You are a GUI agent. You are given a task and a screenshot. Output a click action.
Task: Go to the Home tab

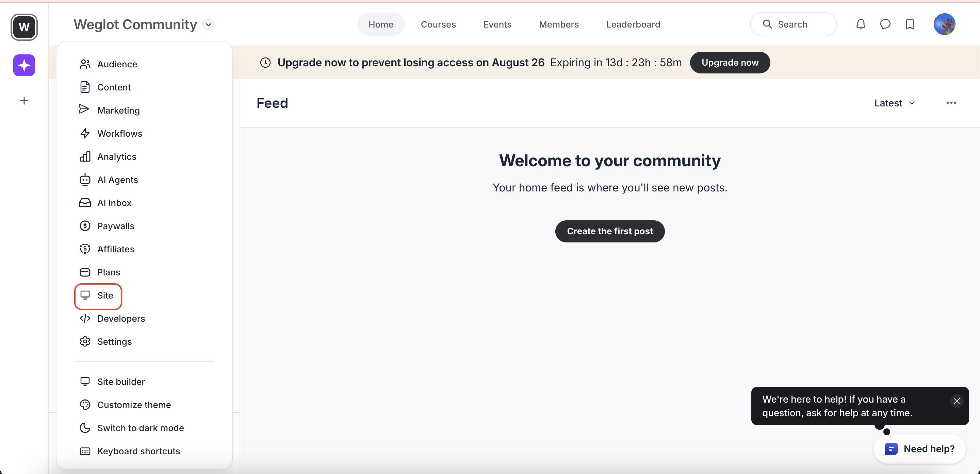(x=381, y=24)
